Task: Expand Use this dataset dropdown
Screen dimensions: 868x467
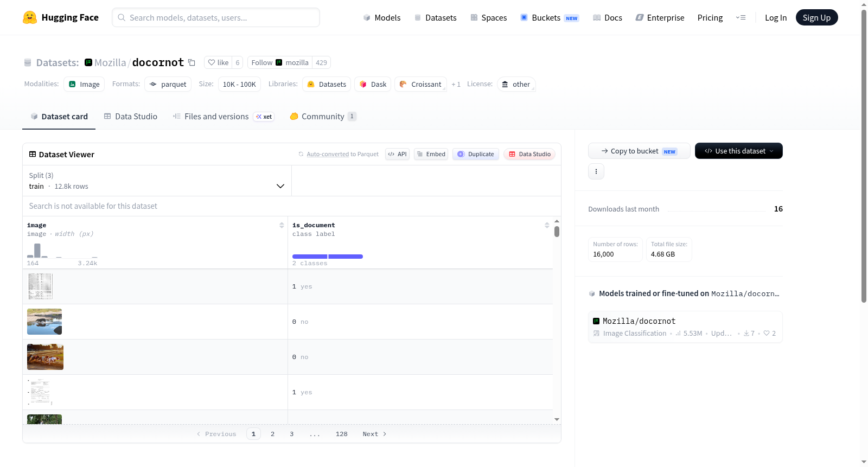Action: coord(739,151)
